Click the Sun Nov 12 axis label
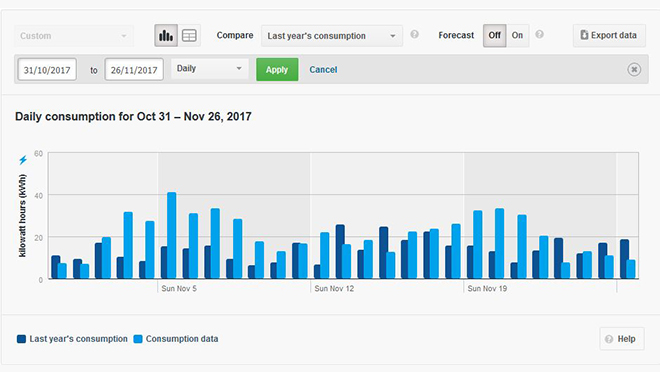 [334, 289]
